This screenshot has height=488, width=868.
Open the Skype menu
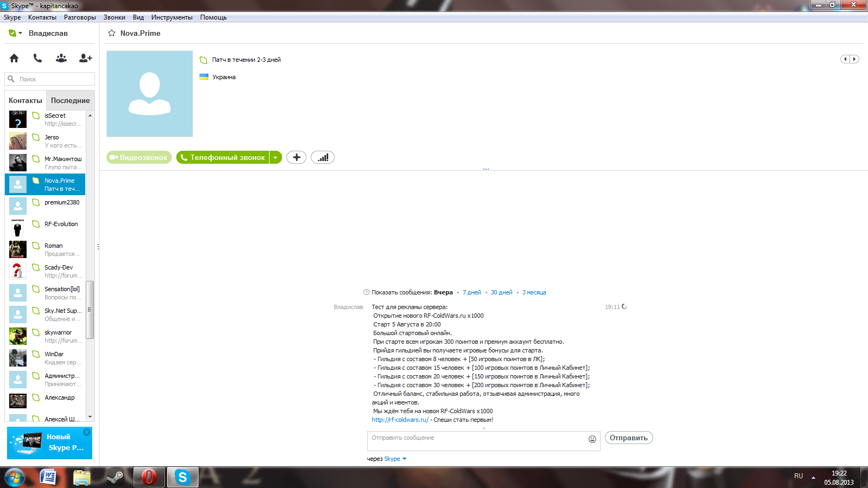12,17
